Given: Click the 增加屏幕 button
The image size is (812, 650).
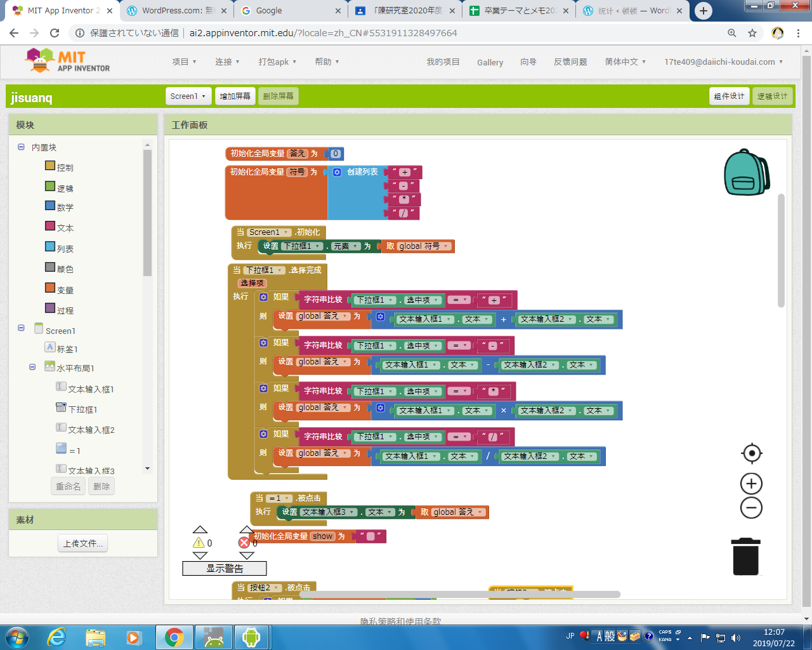Looking at the screenshot, I should (235, 96).
